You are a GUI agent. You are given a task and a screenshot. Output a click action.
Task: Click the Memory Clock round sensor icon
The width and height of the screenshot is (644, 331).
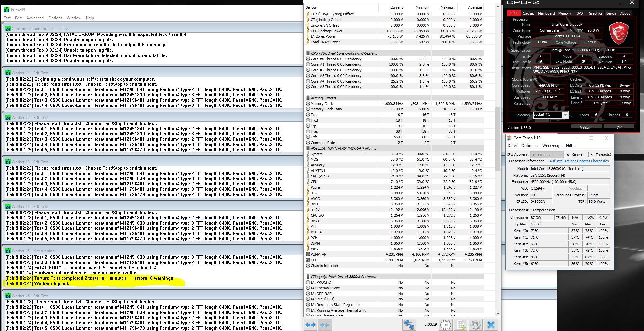click(x=308, y=104)
